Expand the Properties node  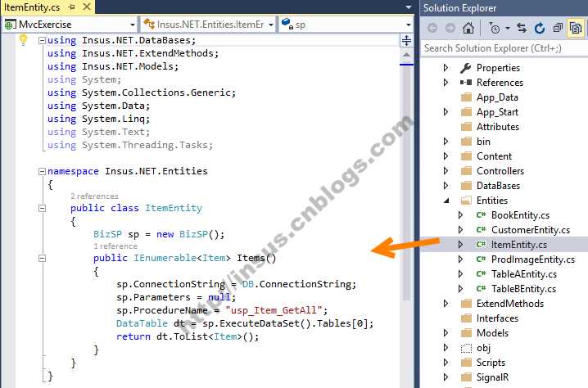click(446, 68)
